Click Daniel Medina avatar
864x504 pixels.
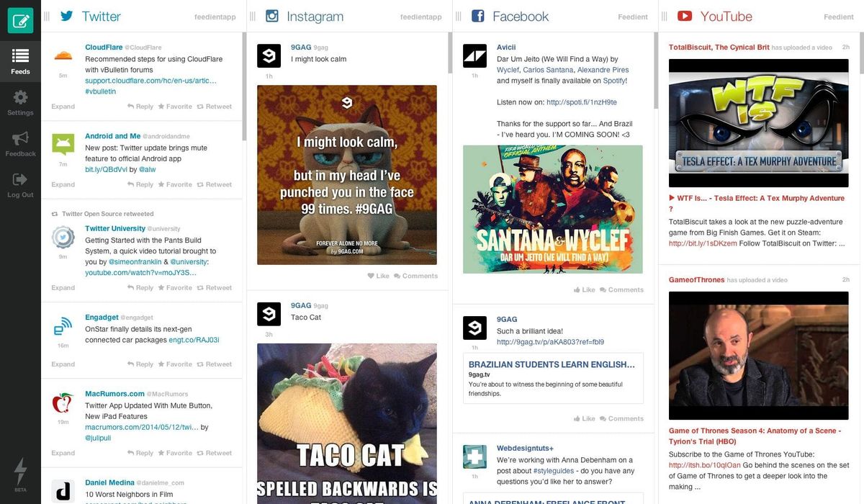[63, 491]
